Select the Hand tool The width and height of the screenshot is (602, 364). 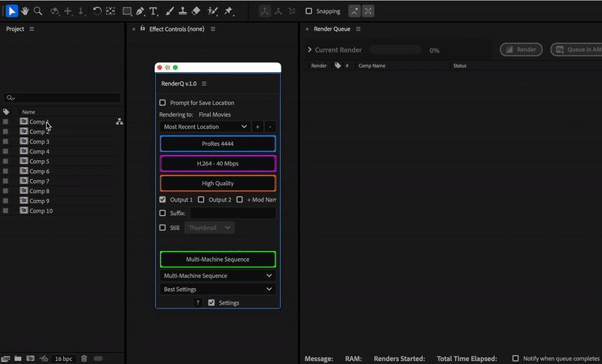25,11
